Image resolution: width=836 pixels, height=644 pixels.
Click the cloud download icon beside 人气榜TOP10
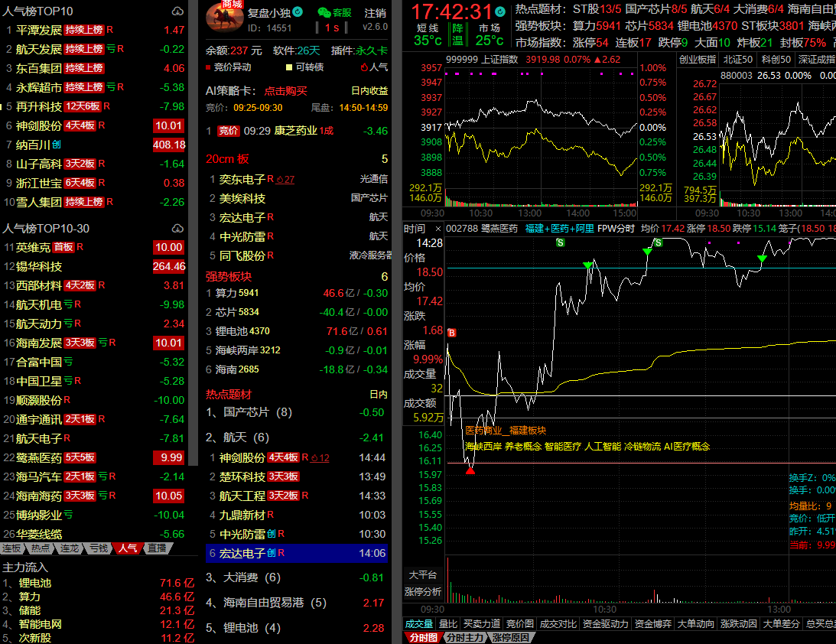click(x=177, y=11)
